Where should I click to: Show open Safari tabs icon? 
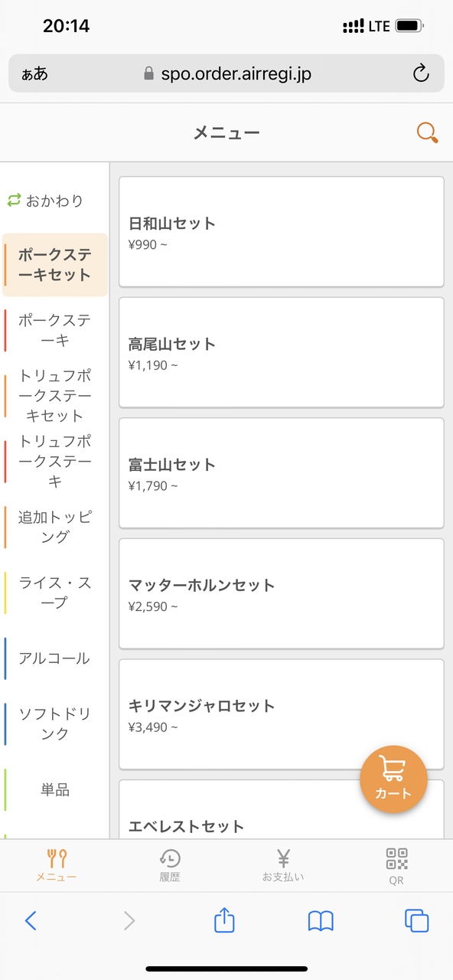pyautogui.click(x=416, y=920)
